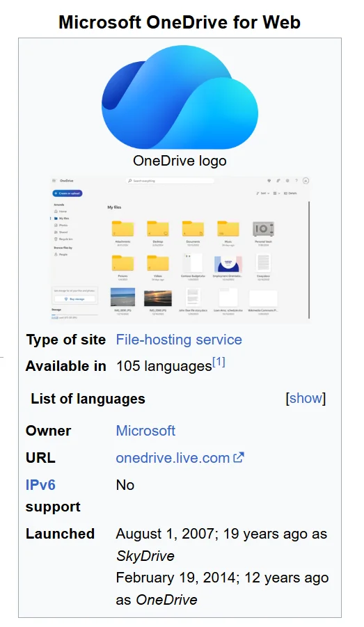Click the external link icon after onedrive.live.com

coord(239,457)
